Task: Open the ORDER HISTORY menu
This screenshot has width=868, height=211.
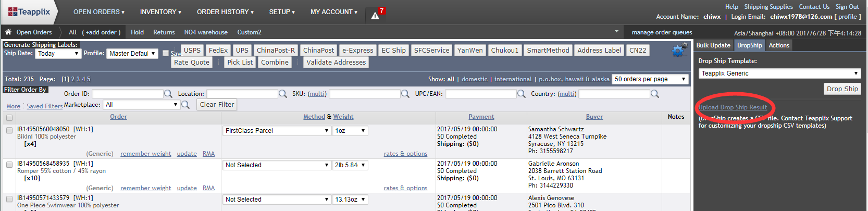Action: pos(225,12)
